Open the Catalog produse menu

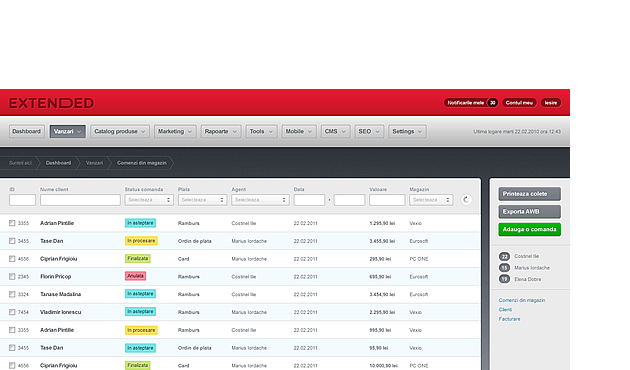pos(120,131)
